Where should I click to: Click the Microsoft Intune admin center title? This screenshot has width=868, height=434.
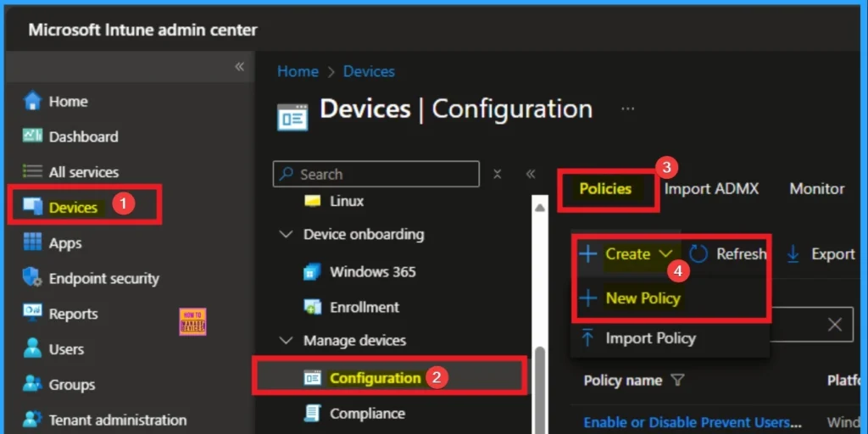tap(142, 30)
